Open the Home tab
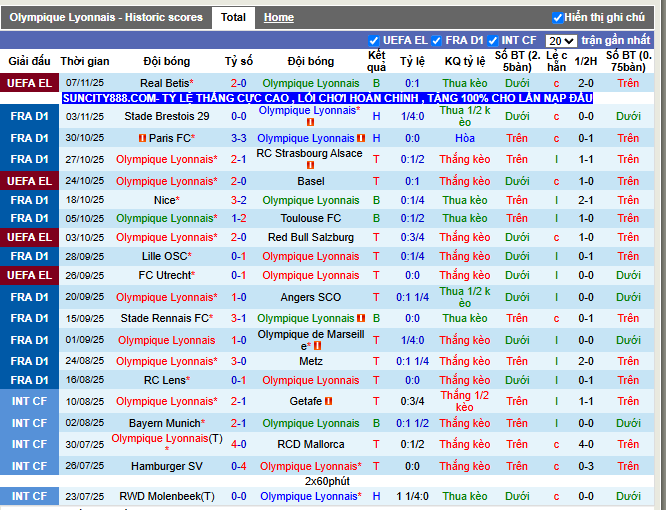This screenshot has width=666, height=510. (x=279, y=17)
